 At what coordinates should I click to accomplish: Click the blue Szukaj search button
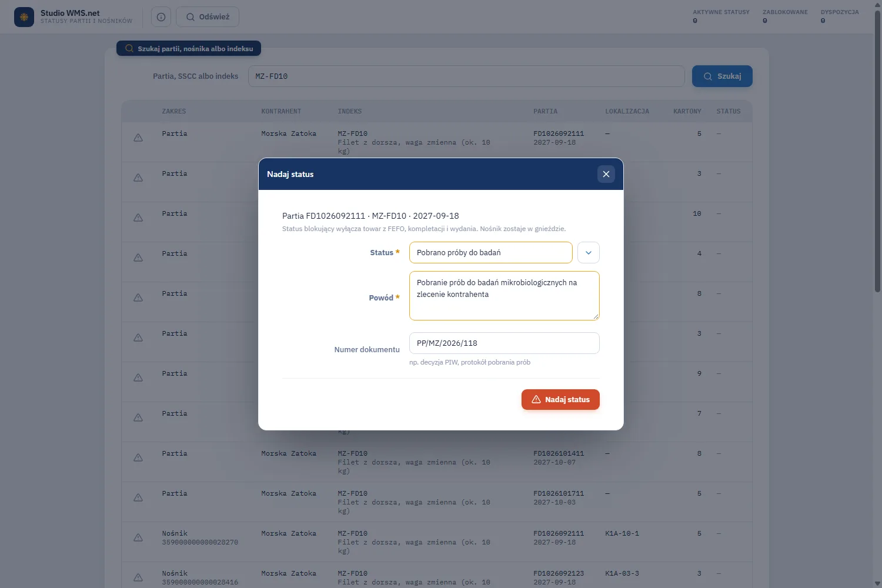(x=722, y=76)
